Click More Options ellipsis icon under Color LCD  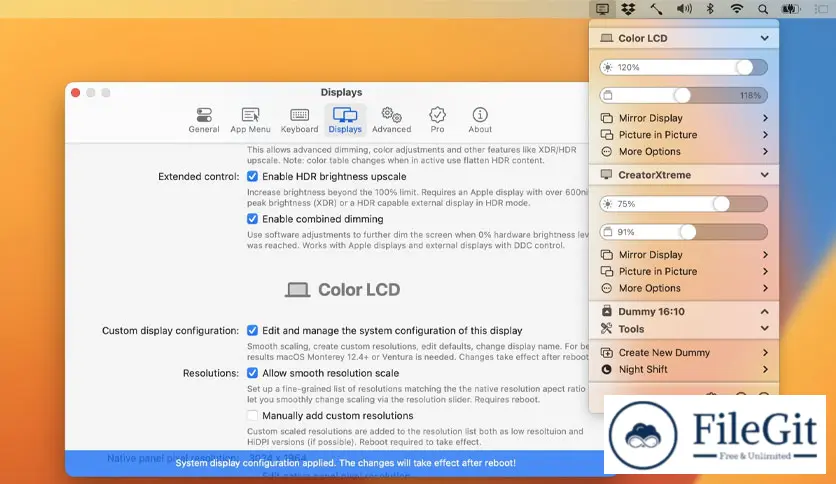point(606,151)
